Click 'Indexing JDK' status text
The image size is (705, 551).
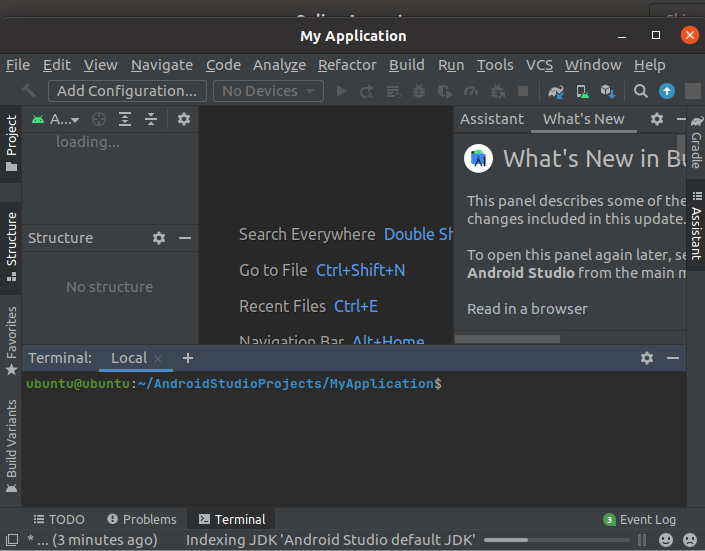tap(330, 540)
